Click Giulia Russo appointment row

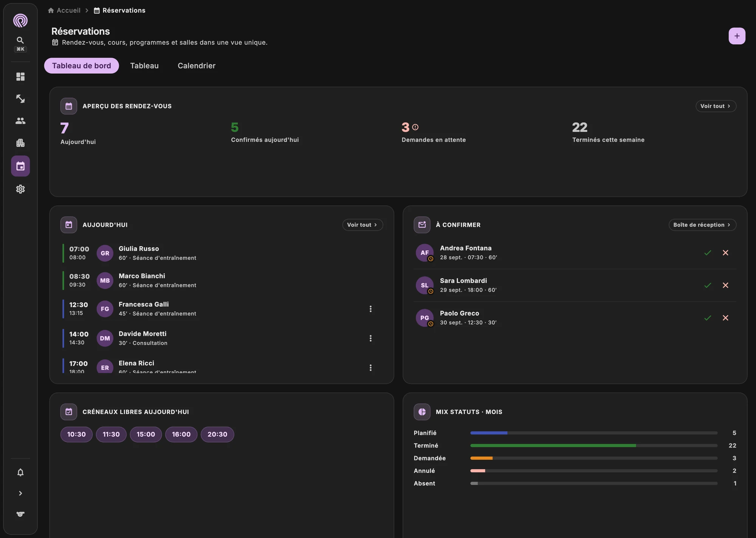pyautogui.click(x=222, y=253)
